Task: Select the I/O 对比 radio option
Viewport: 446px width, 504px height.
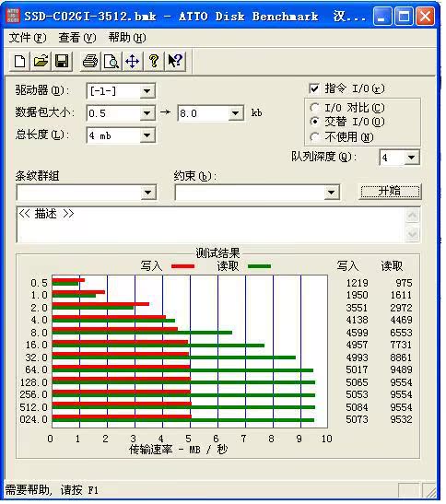Action: coord(315,108)
